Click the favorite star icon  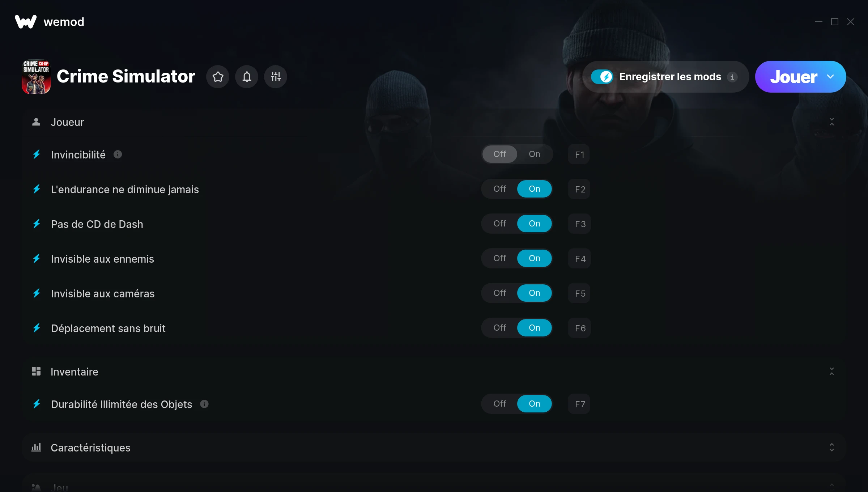click(218, 77)
